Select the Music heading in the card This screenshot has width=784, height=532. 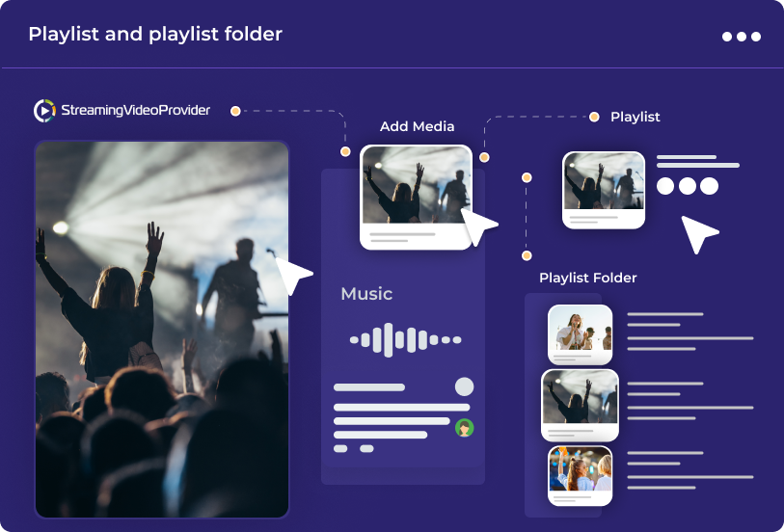click(x=366, y=294)
